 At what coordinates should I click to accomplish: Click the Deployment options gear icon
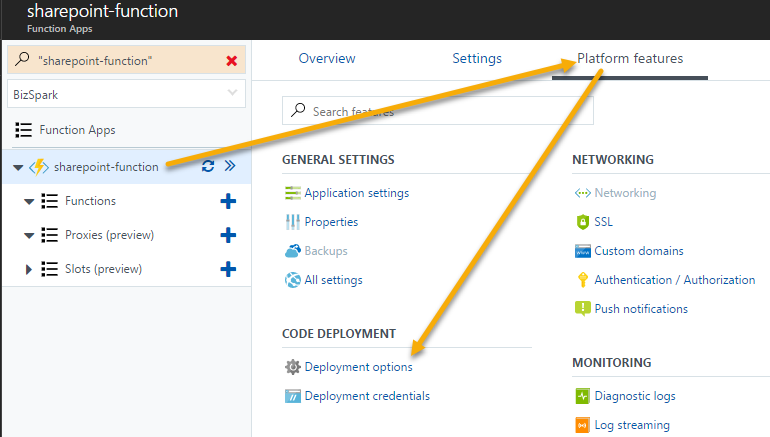[293, 367]
